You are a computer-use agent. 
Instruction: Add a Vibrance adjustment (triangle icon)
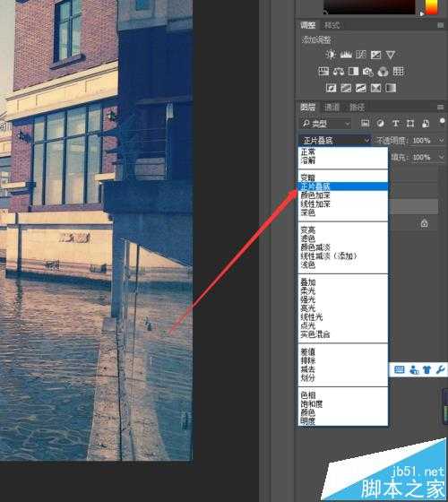coord(391,55)
